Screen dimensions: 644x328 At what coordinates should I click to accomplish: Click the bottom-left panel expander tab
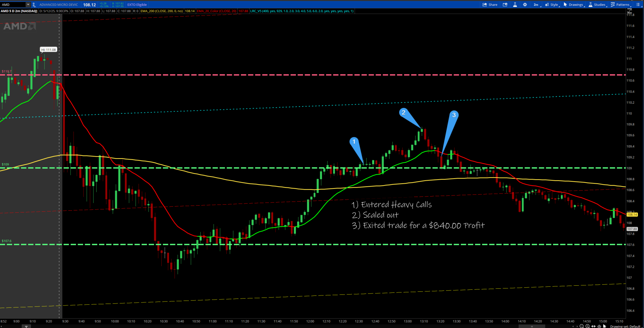point(26,326)
